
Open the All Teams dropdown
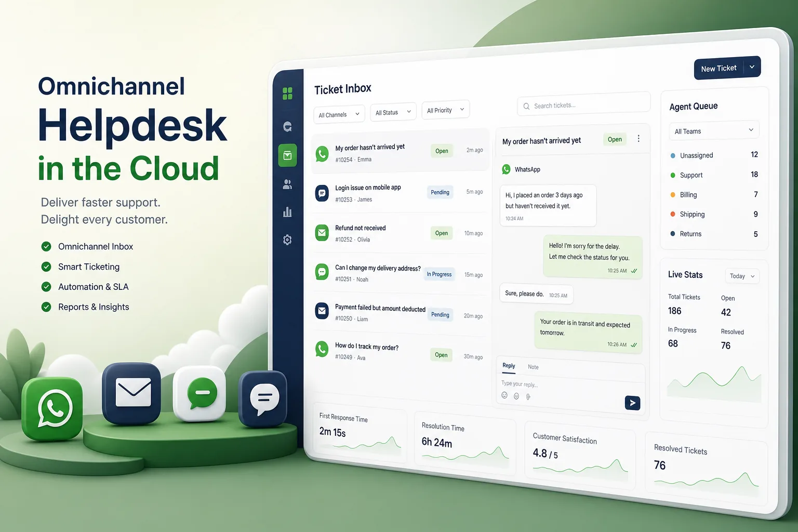(x=714, y=130)
